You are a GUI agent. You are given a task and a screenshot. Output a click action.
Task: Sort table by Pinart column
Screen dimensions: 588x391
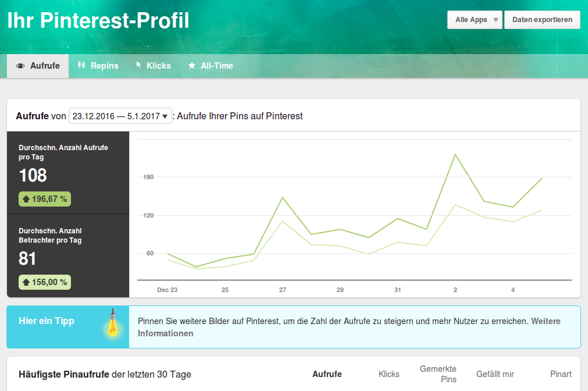click(x=561, y=374)
